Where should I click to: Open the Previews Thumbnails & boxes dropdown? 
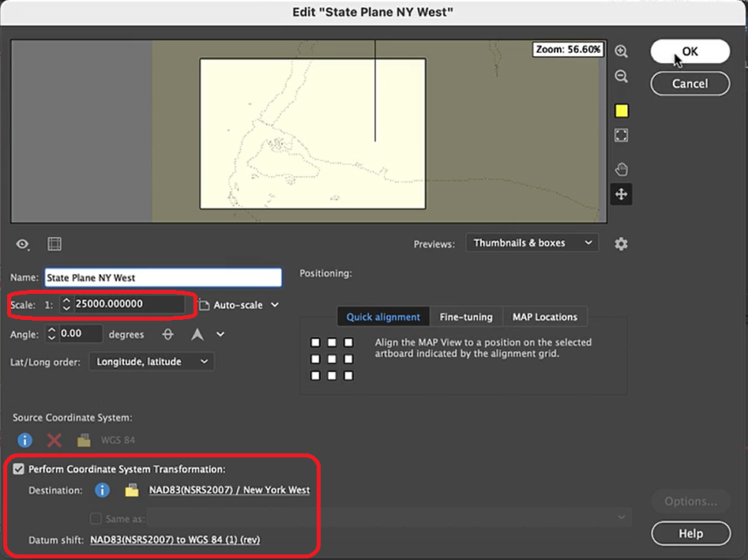point(532,243)
